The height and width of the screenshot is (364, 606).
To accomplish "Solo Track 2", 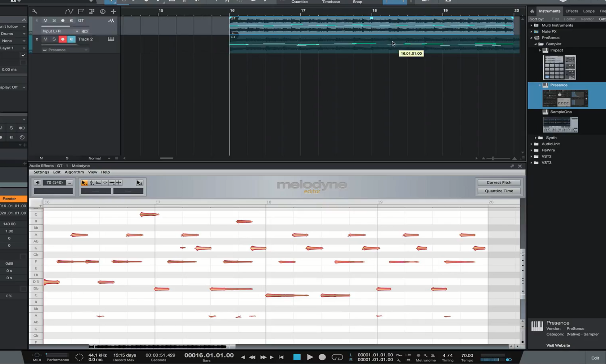I will [54, 39].
